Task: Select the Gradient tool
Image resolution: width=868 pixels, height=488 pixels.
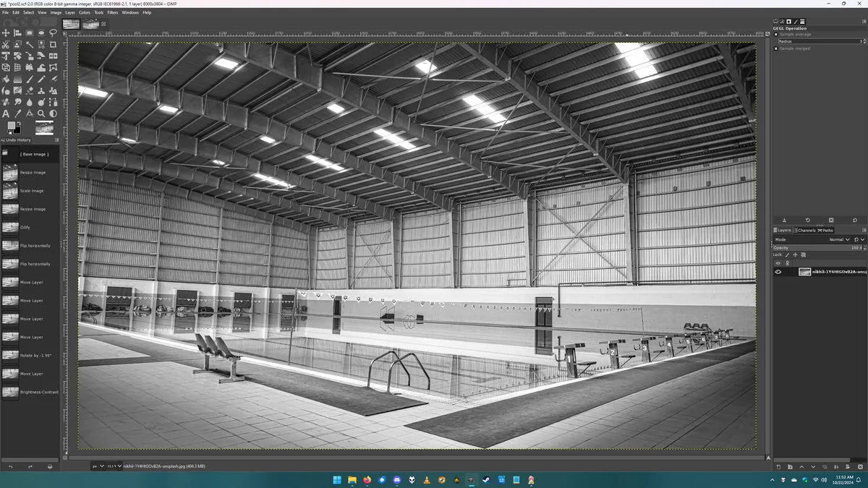Action: pyautogui.click(x=17, y=79)
